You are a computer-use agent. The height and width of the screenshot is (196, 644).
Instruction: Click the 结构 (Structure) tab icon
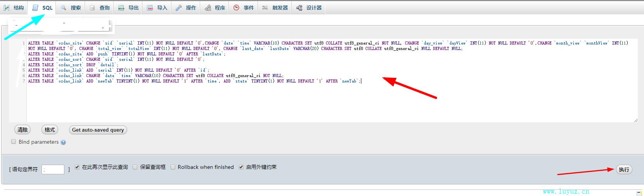7,8
